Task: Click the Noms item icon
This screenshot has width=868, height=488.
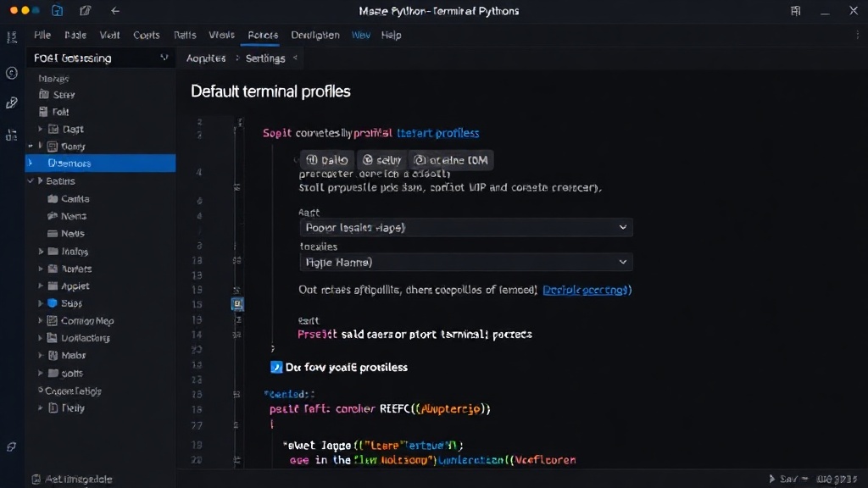Action: click(x=53, y=216)
